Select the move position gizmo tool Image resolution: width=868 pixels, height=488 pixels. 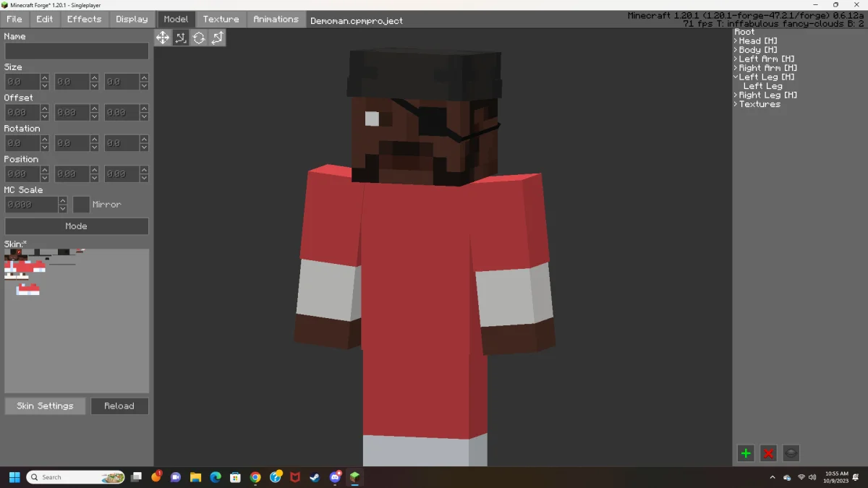point(163,38)
